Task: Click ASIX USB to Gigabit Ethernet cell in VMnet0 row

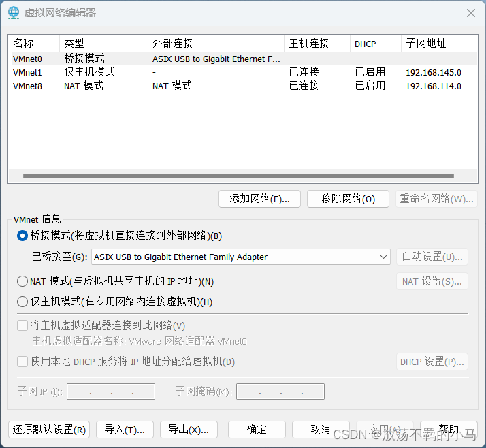Action: [x=216, y=59]
